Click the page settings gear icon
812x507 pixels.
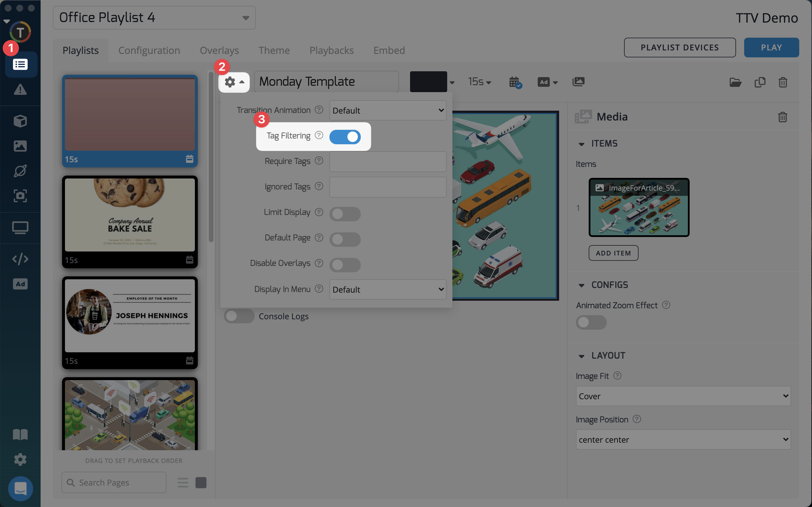[230, 82]
